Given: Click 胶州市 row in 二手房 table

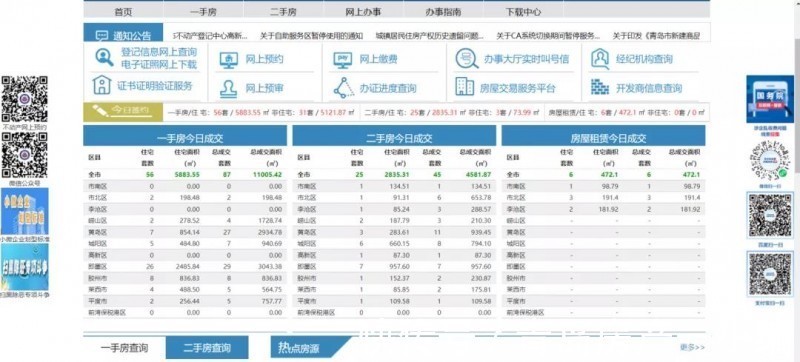Looking at the screenshot, I should (x=394, y=278).
